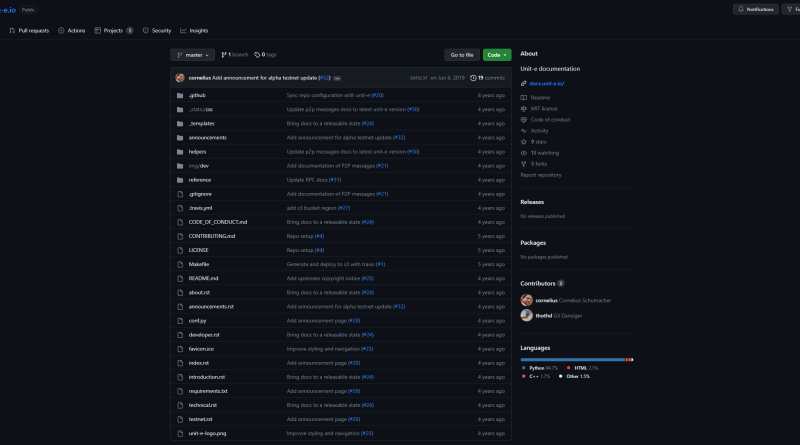800x445 pixels.
Task: Expand the green Code dropdown button
Action: [497, 55]
